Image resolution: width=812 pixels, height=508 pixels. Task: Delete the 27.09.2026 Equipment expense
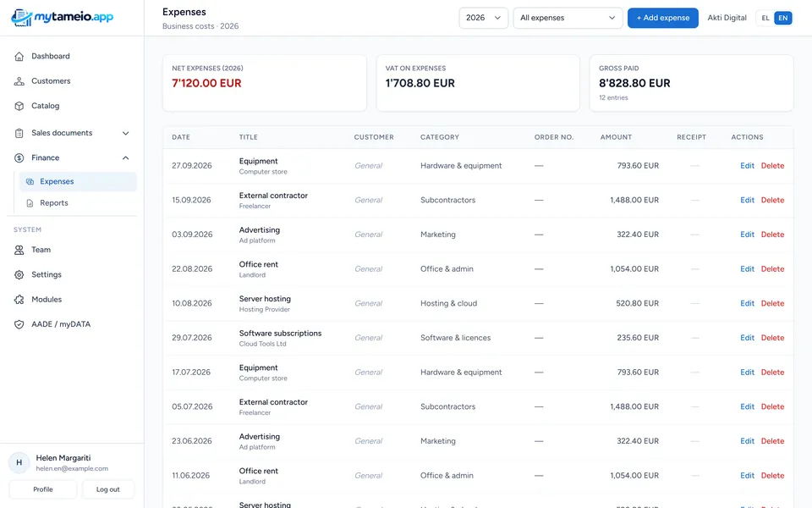coord(772,166)
